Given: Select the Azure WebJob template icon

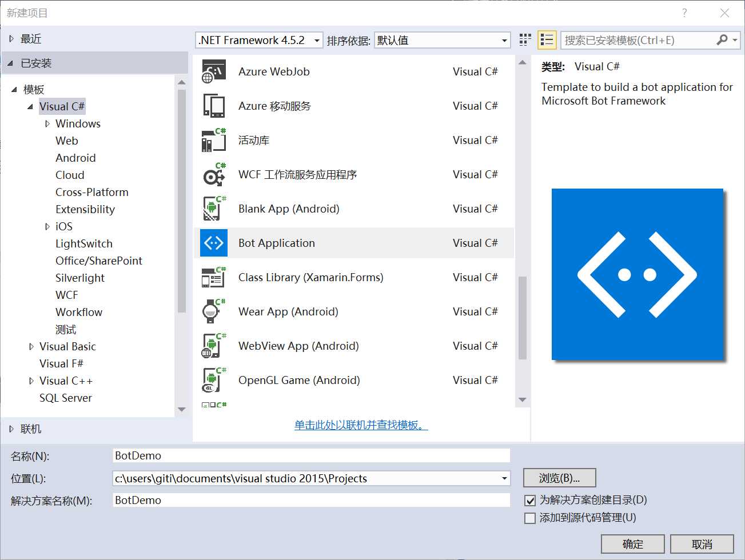Looking at the screenshot, I should (214, 71).
